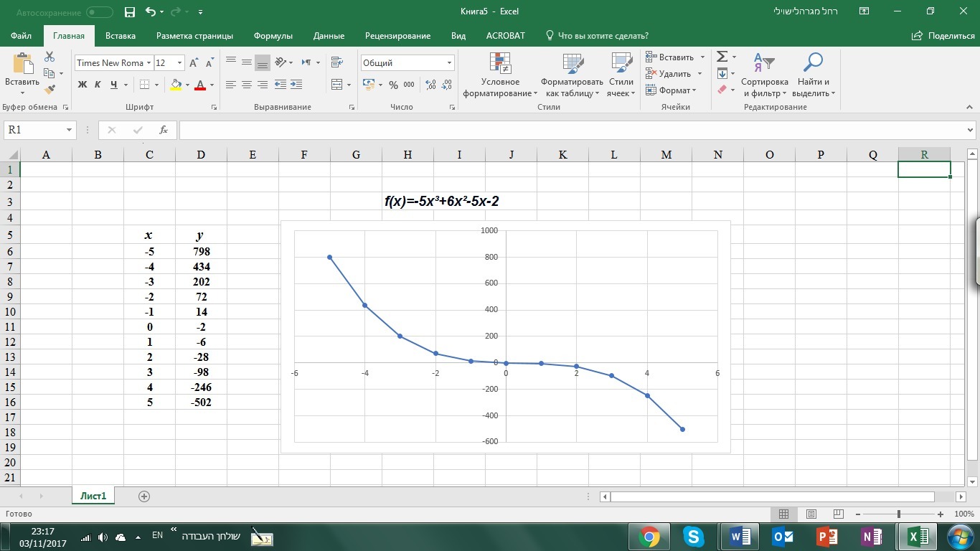Cut selection with the scissors icon

[50, 57]
